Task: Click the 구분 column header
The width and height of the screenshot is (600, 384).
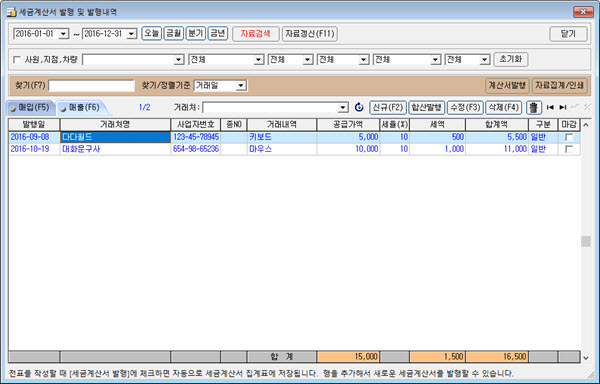Action: [x=543, y=125]
